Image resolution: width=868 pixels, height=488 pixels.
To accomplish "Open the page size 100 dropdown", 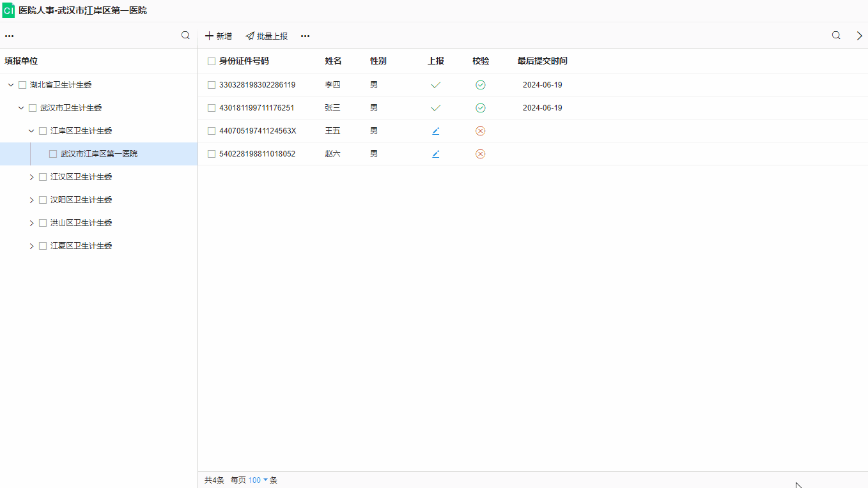I will 258,480.
